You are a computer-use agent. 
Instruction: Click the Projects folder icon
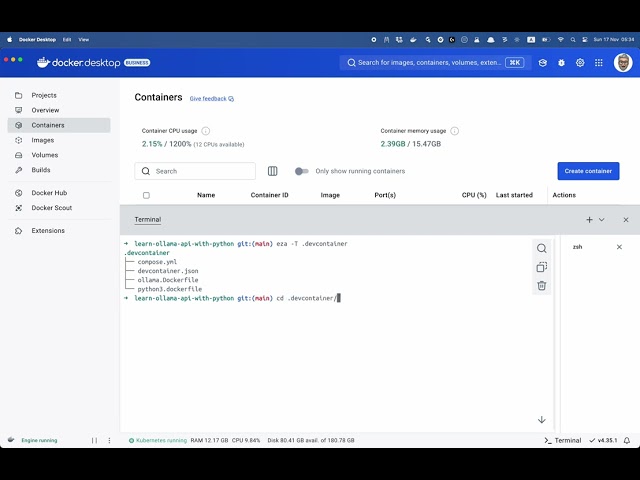point(18,95)
